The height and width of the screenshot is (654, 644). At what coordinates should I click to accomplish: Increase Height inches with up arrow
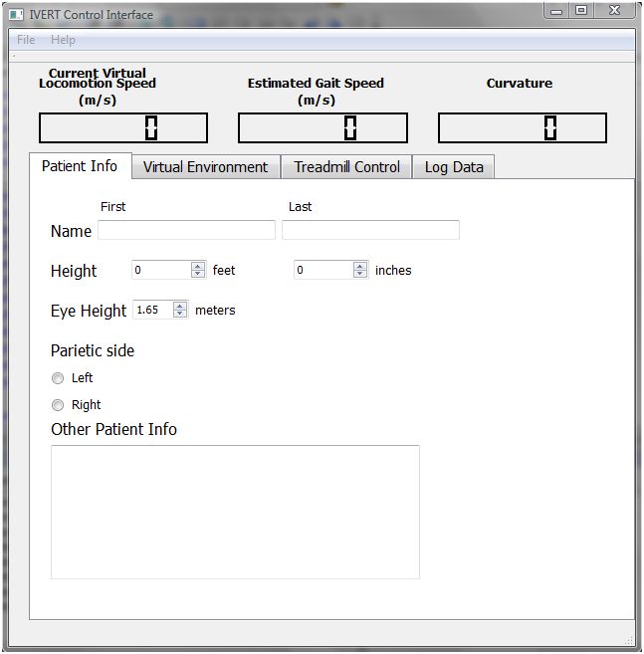[x=359, y=266]
